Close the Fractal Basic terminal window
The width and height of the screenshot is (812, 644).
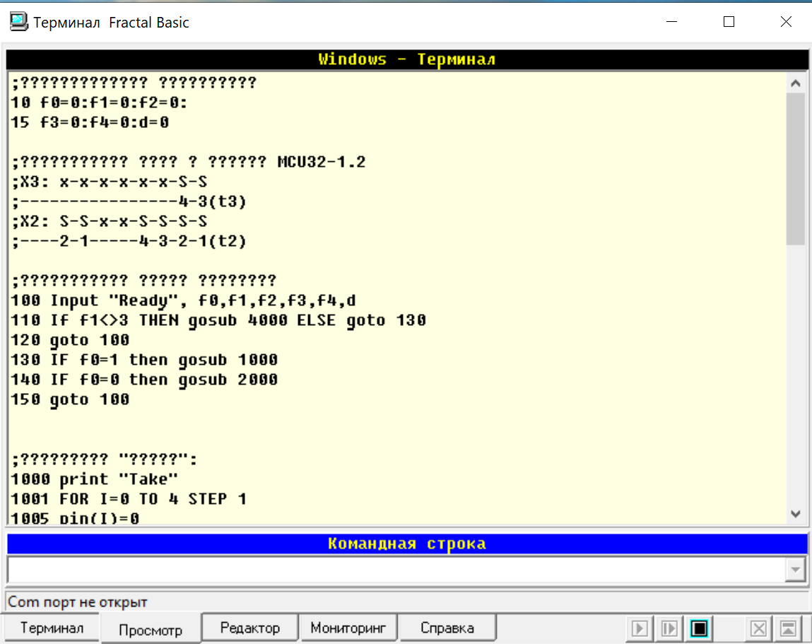(x=786, y=22)
